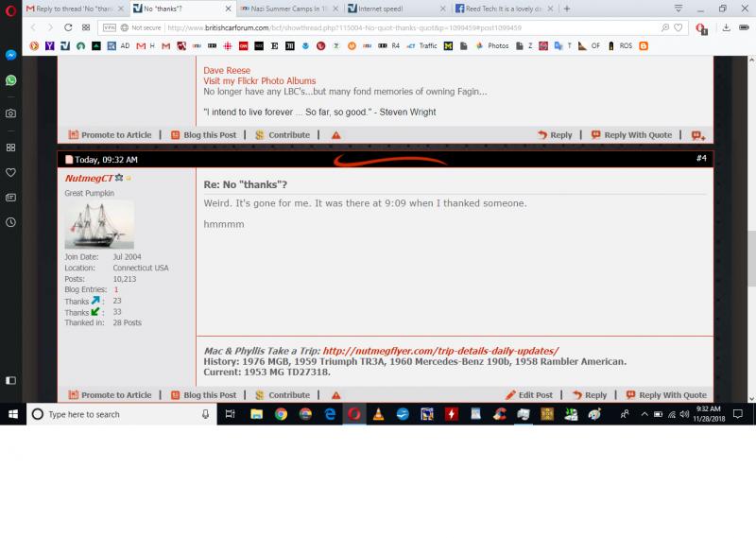Open Bookmarks heart icon in sidebar
Image resolution: width=756 pixels, height=538 pixels.
point(10,173)
